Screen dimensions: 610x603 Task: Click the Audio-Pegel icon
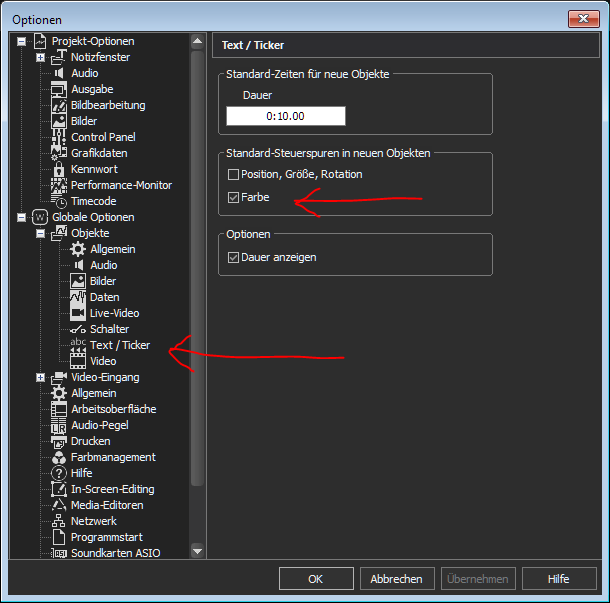point(59,425)
